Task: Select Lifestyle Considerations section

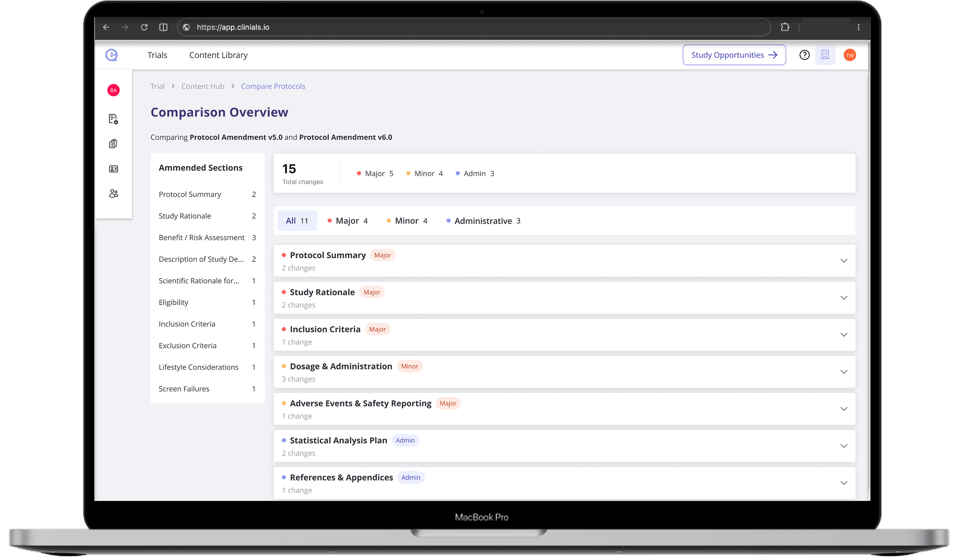Action: pos(207,368)
